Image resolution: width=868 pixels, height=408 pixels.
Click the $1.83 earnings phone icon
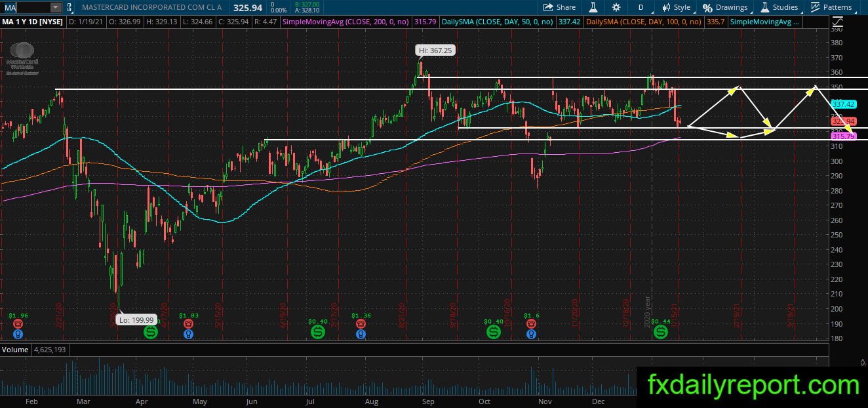pos(188,323)
